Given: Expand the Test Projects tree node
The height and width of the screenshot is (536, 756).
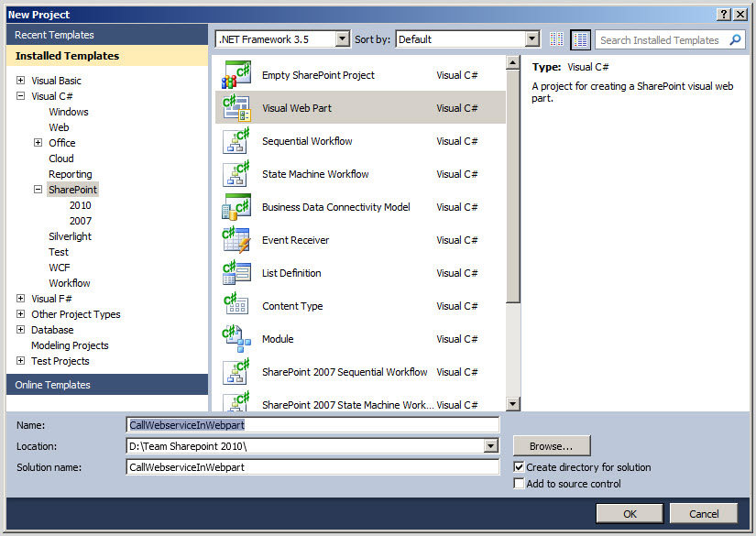Looking at the screenshot, I should 20,360.
